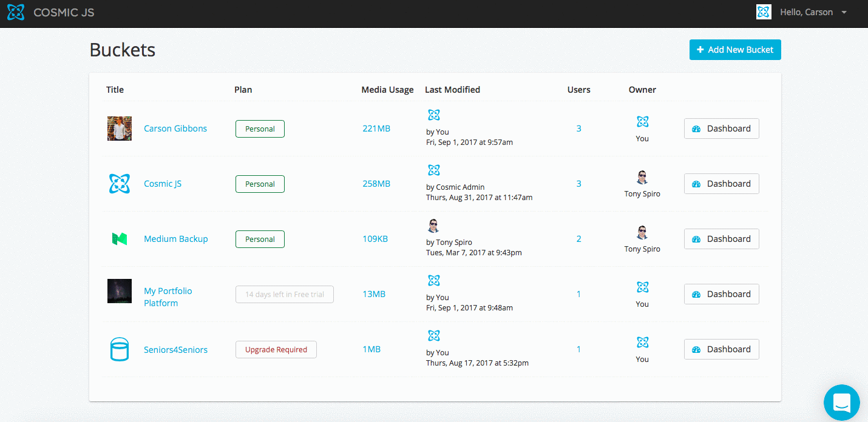
Task: Click last-modified avatar icon in Carson Gibbons row
Action: (433, 115)
